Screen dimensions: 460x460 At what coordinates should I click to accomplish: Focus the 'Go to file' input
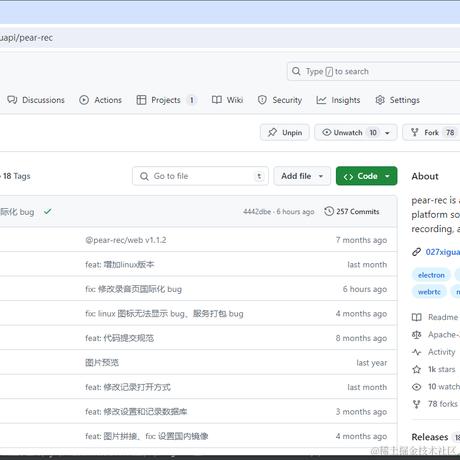(x=200, y=176)
